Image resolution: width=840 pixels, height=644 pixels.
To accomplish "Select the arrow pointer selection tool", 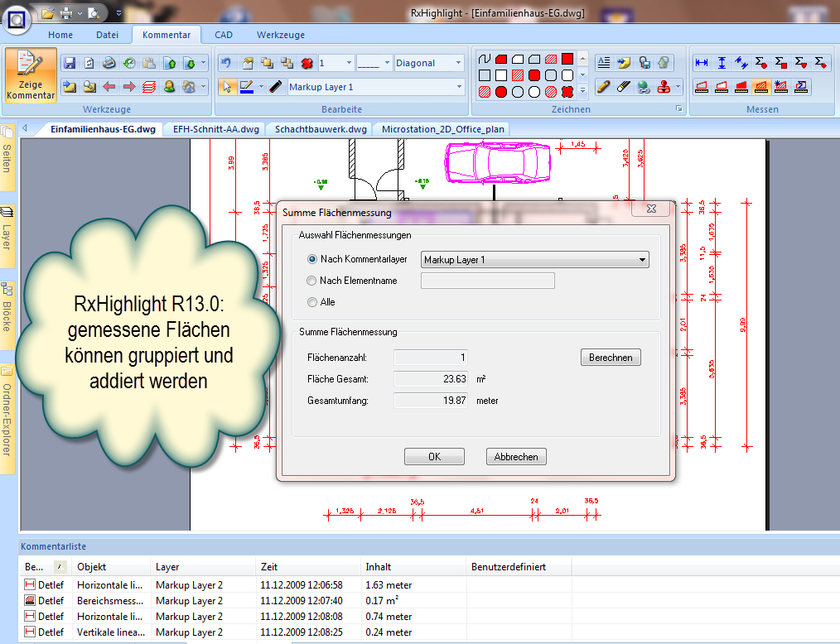I will point(227,87).
